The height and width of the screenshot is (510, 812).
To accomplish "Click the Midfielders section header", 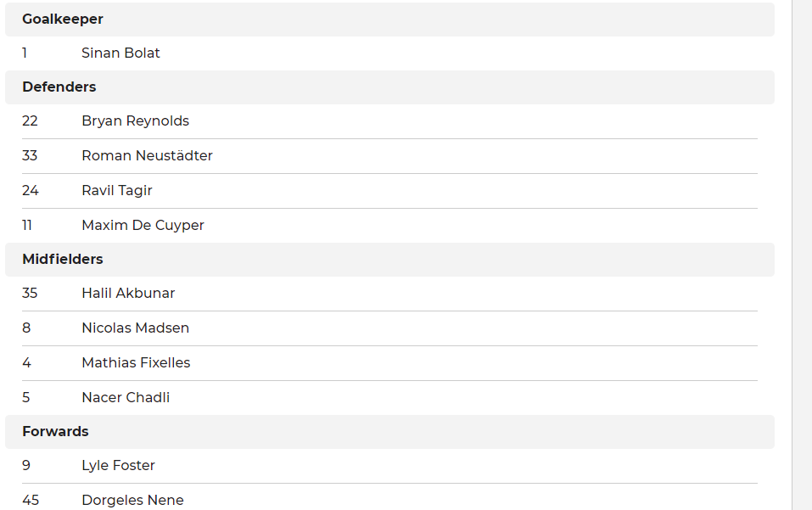I will click(x=63, y=260).
